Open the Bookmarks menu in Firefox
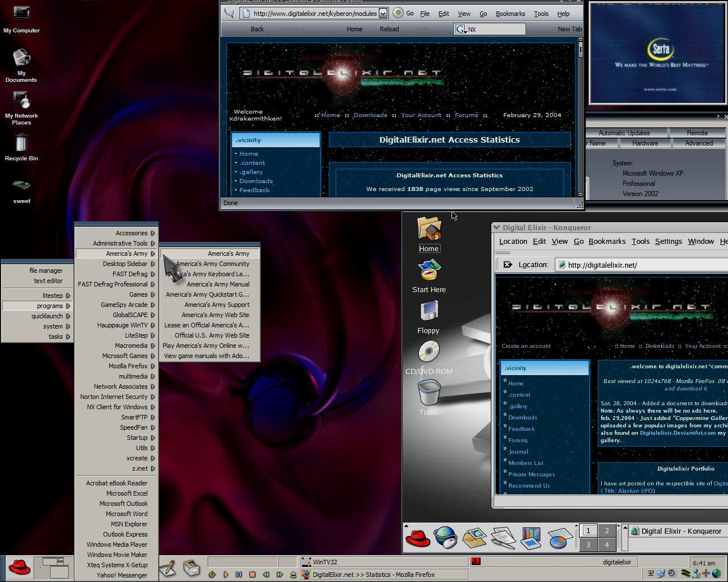 pos(510,14)
